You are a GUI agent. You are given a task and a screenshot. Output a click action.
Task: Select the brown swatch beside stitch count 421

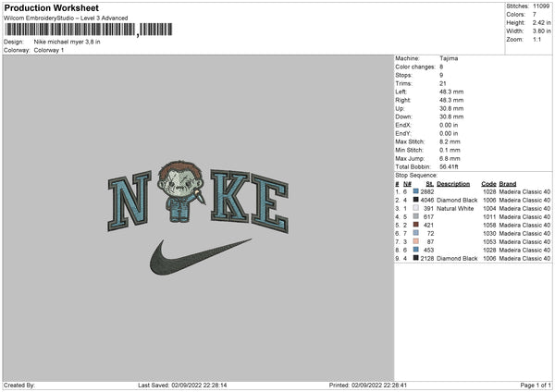click(416, 225)
